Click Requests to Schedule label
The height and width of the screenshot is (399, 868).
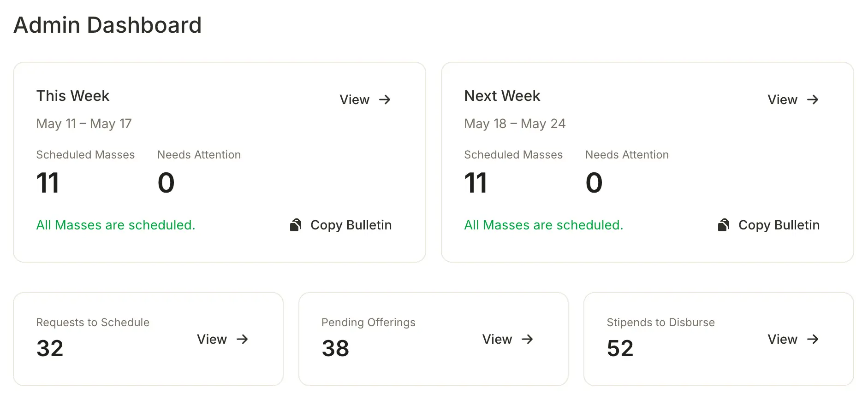click(x=93, y=323)
